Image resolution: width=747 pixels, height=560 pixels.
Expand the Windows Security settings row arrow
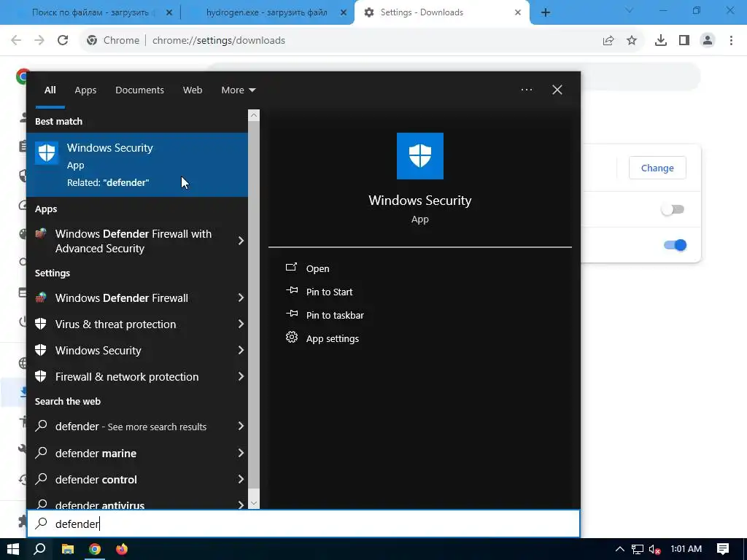[x=241, y=351]
